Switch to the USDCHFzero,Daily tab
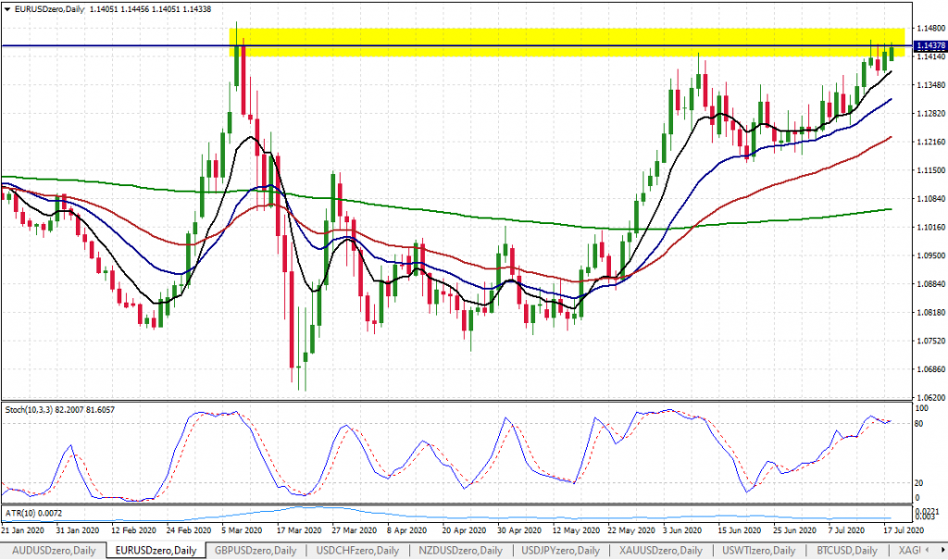948x560 pixels. coord(358,551)
